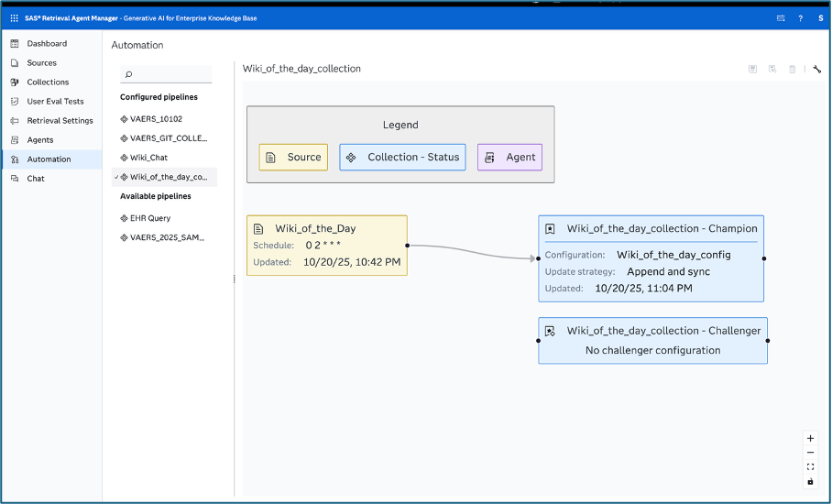
Task: Click the panel splitter collapse handle
Action: [234, 279]
